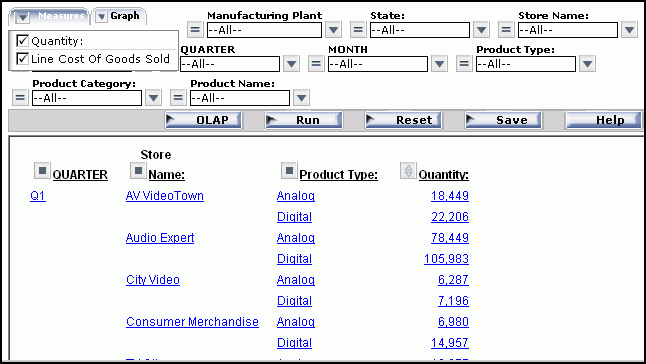
Task: Click the square icon next to QUARTER column
Action: pos(42,170)
